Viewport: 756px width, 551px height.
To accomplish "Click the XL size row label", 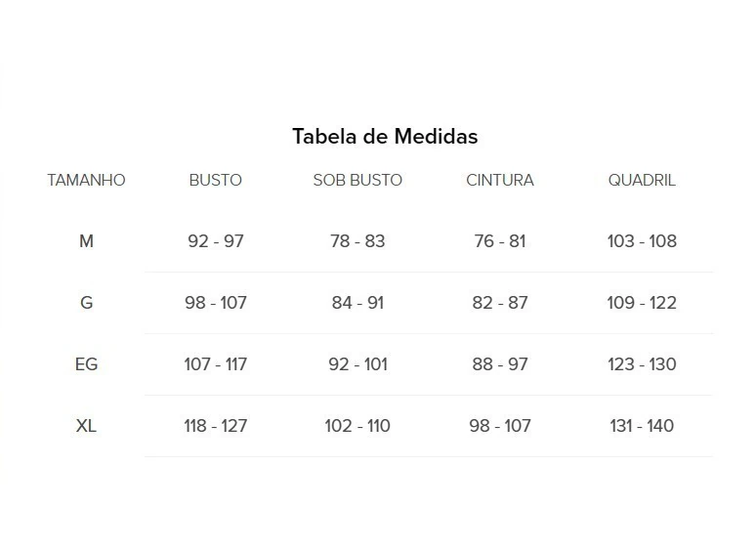I will (x=86, y=426).
